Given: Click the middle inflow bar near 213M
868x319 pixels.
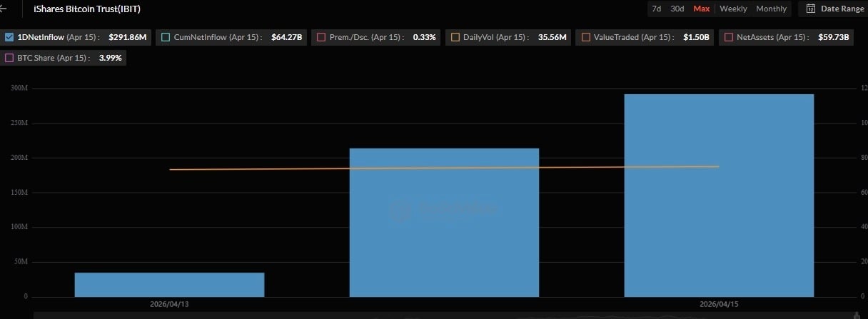Looking at the screenshot, I should 444,223.
